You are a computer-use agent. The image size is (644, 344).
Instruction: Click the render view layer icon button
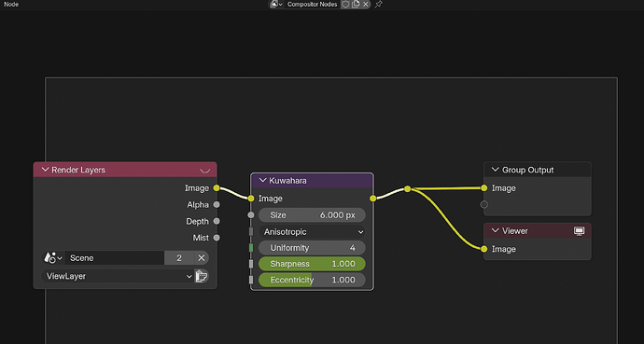[x=202, y=276]
